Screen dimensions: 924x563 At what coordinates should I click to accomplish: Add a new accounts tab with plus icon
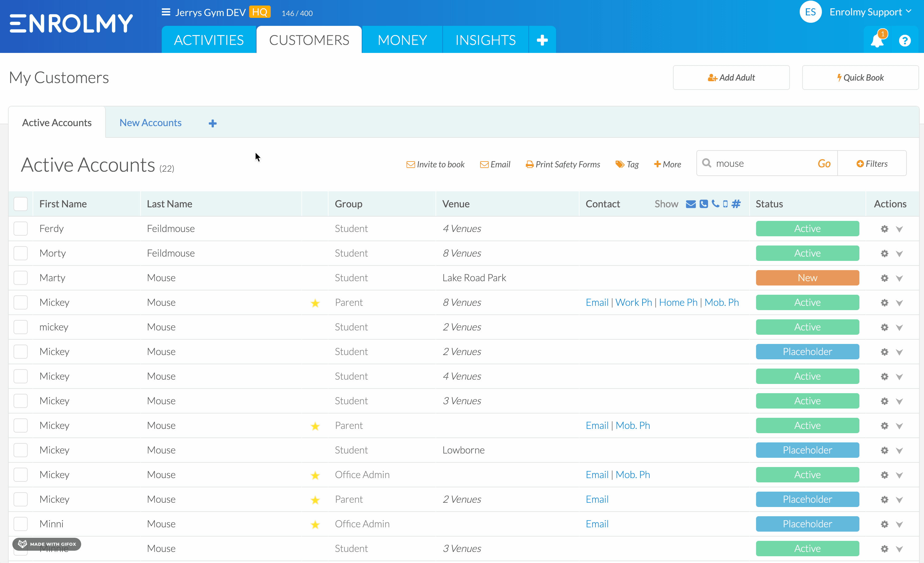[213, 123]
